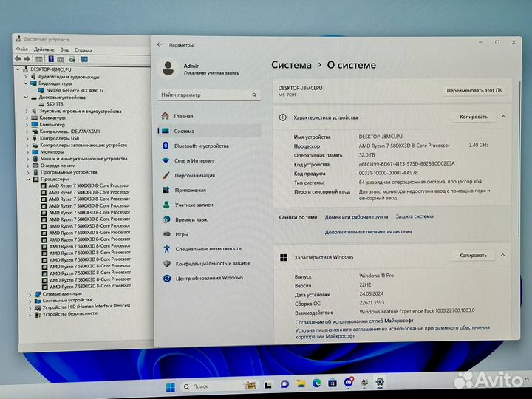This screenshot has height=399, width=532.
Task: Open the Файл menu in Device Manager
Action: 22,50
